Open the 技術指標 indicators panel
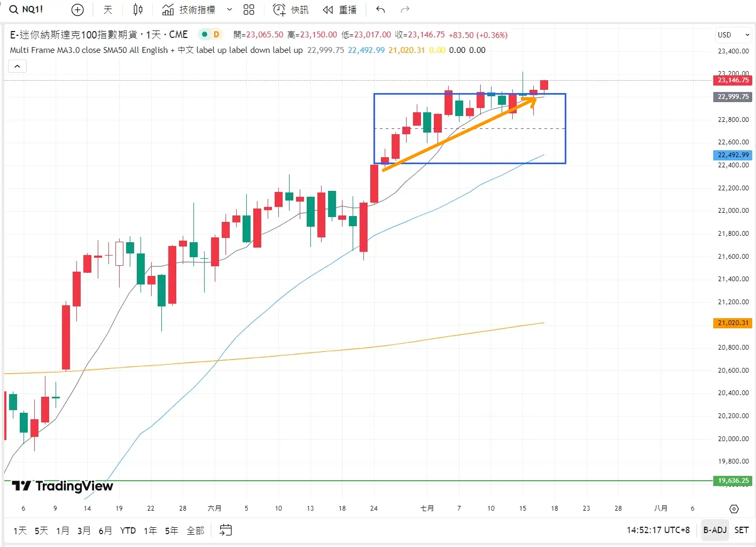756x547 pixels. coord(189,10)
